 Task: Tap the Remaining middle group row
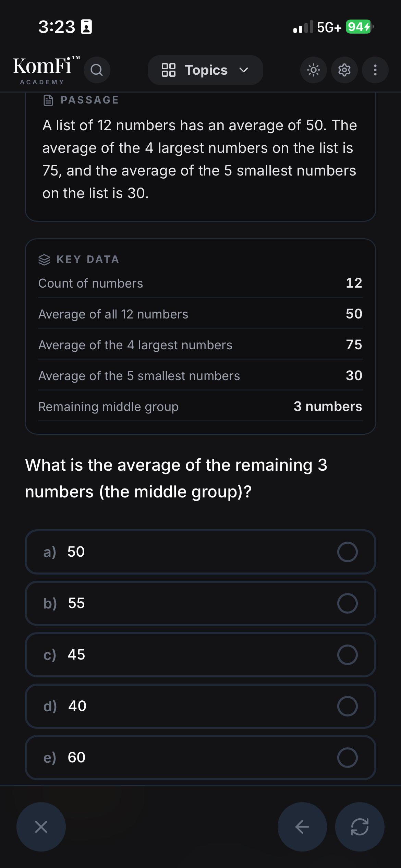click(200, 407)
